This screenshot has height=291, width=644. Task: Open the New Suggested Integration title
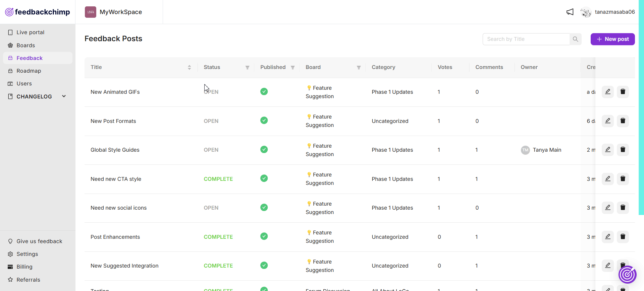pyautogui.click(x=124, y=266)
